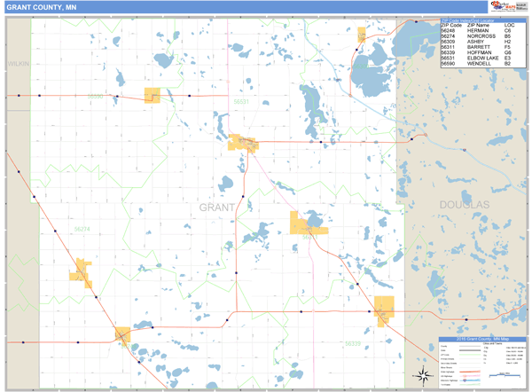Click the 56339 ZIP code label
The height and width of the screenshot is (392, 532).
(353, 343)
